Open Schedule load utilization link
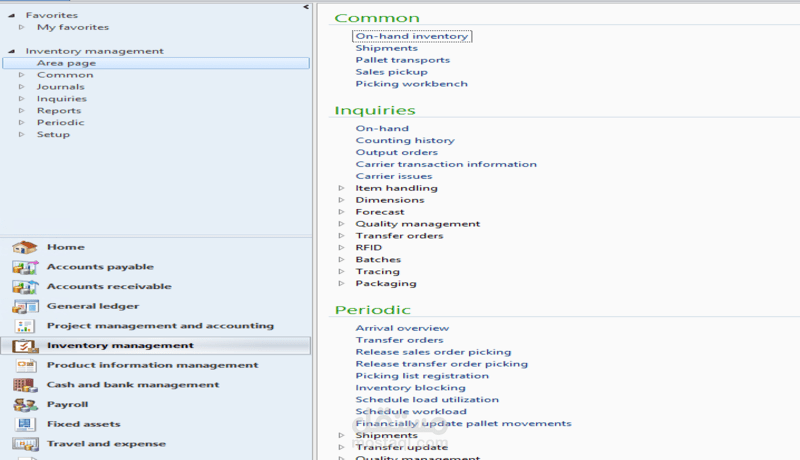This screenshot has width=800, height=460. click(427, 400)
